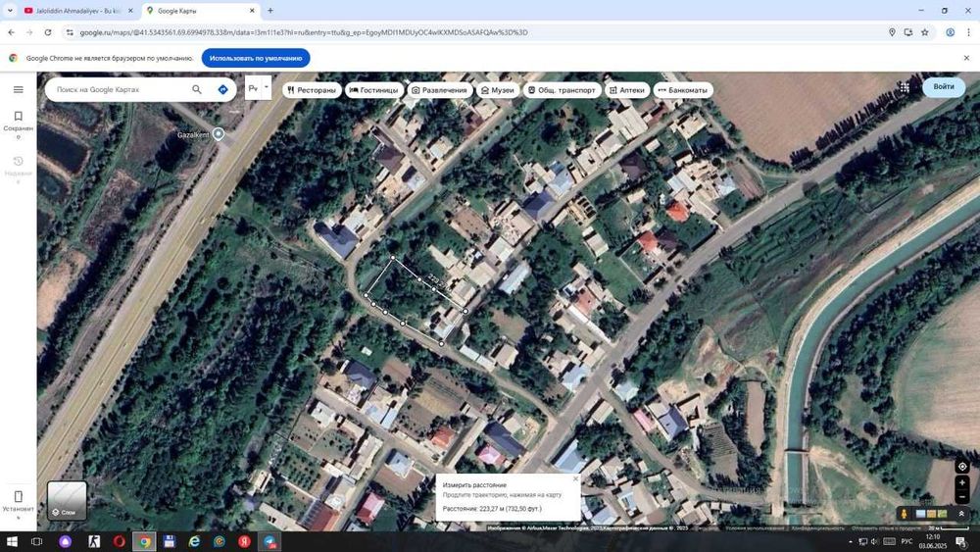Filter by Рестораны category

(x=312, y=90)
